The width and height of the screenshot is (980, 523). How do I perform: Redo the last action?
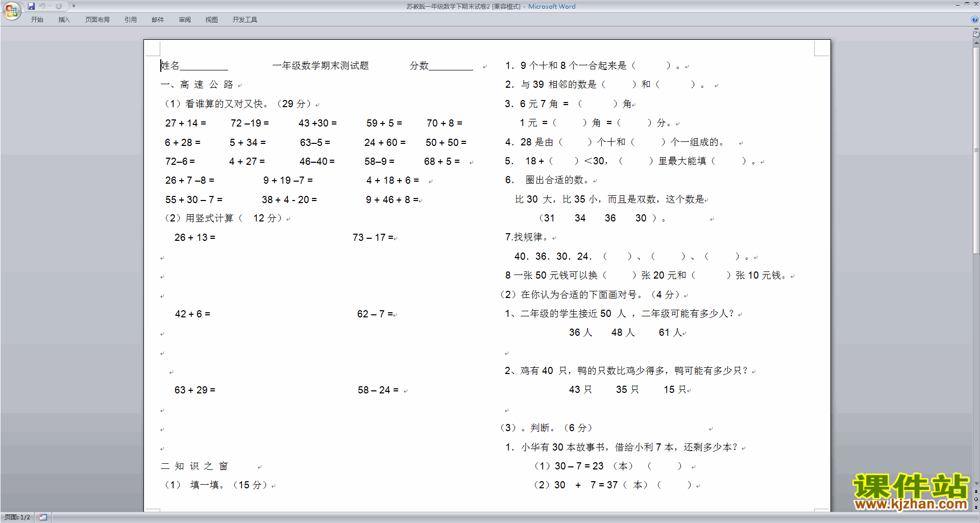point(59,6)
